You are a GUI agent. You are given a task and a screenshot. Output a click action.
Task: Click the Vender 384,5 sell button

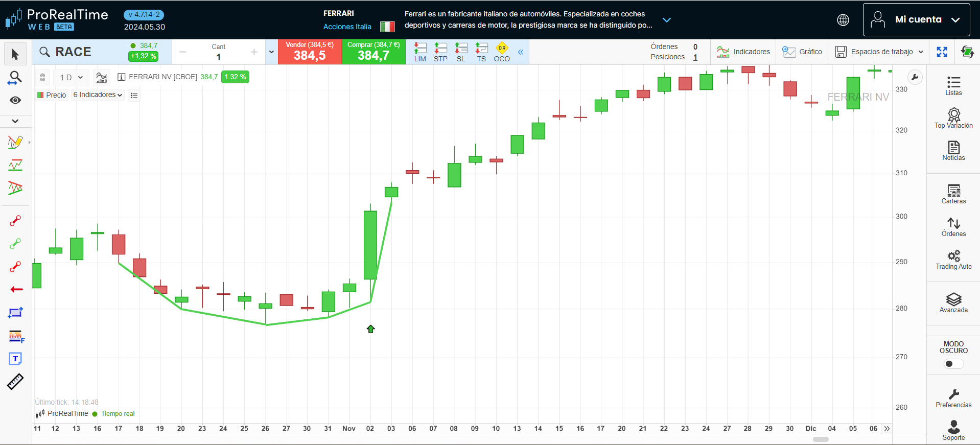click(x=310, y=52)
